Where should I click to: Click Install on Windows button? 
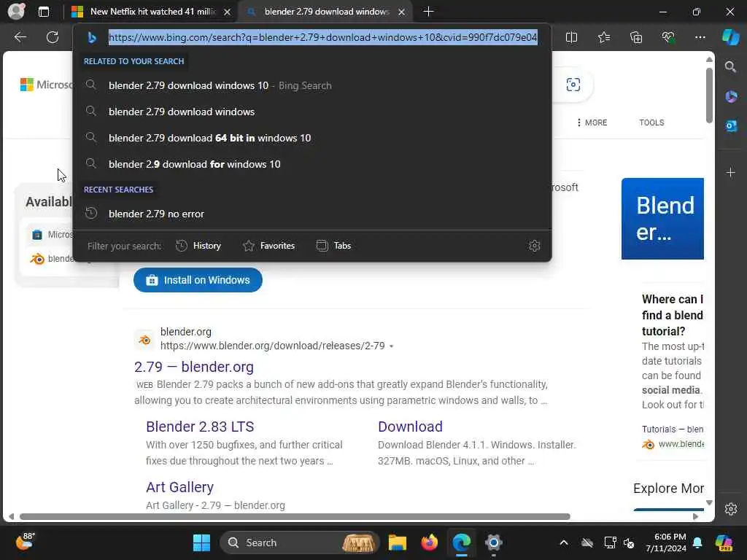[198, 280]
